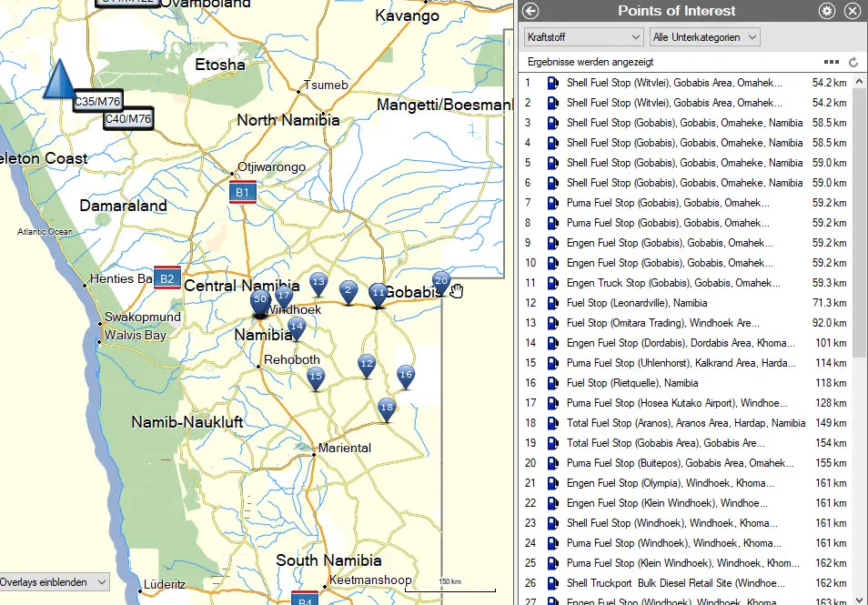Click map pin number 14
The height and width of the screenshot is (605, 868).
(297, 328)
